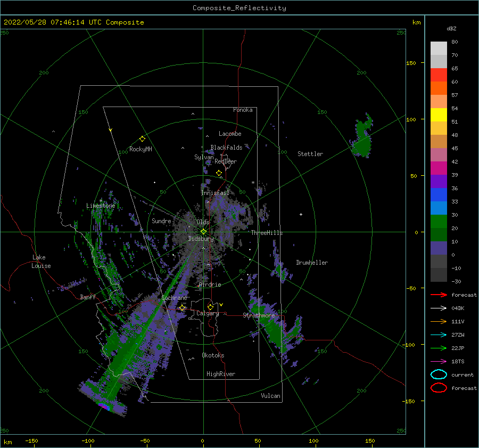Click the Sylvan label
This screenshot has height=448, width=479.
[204, 157]
